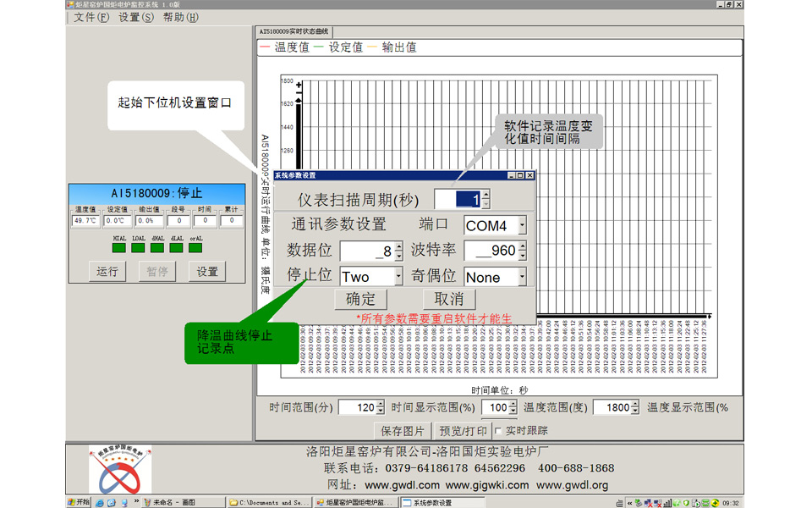This screenshot has width=812, height=508.
Task: Open the Windows 开始 start button
Action: coord(79,502)
